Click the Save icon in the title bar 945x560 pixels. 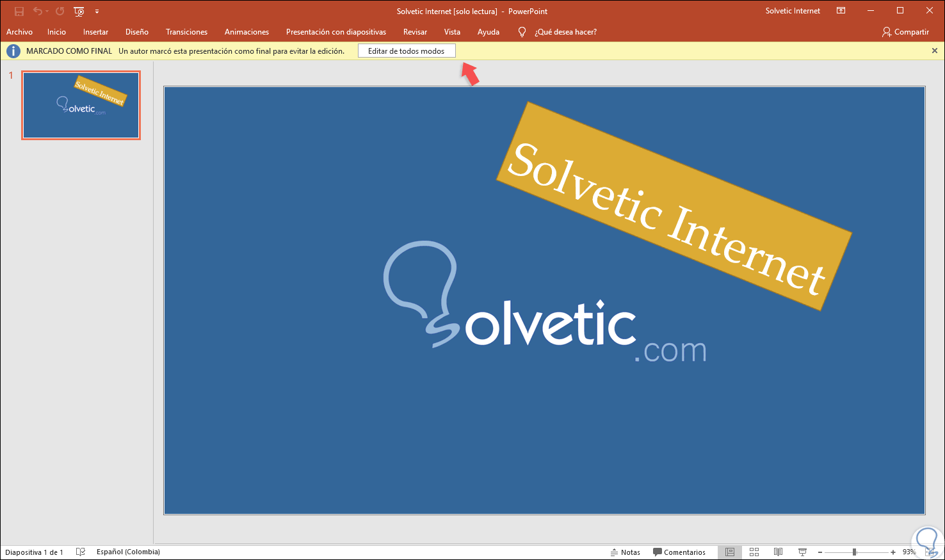pos(19,12)
